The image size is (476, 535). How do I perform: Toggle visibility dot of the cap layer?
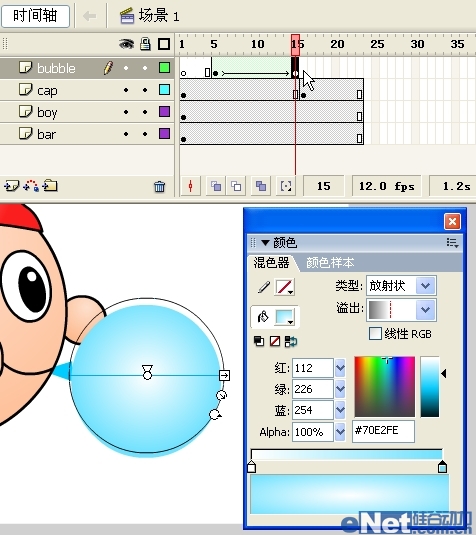point(126,90)
